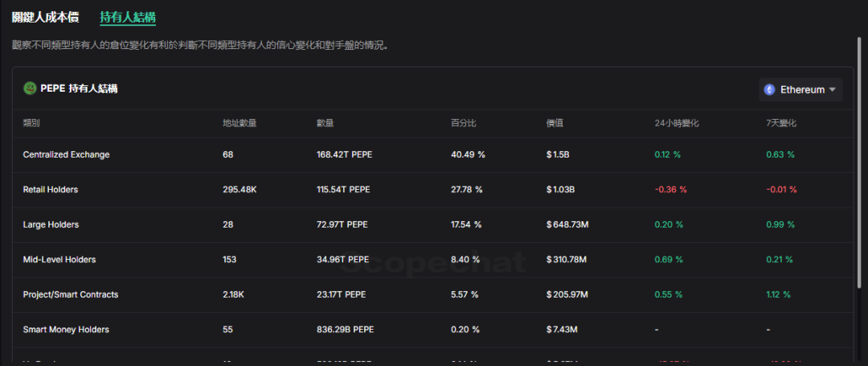Open the Centralized Exchange row
This screenshot has width=868, height=366.
(x=66, y=154)
